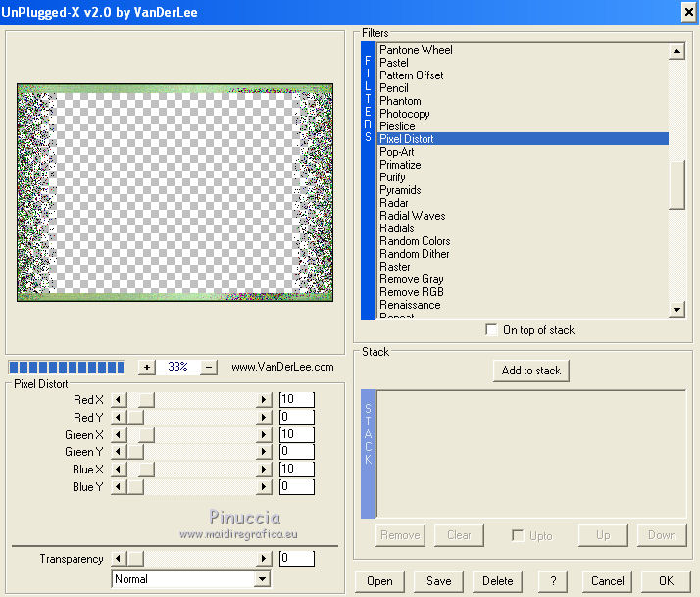This screenshot has height=597, width=700.
Task: Click the www.VanDerLee.com link
Action: pos(282,367)
